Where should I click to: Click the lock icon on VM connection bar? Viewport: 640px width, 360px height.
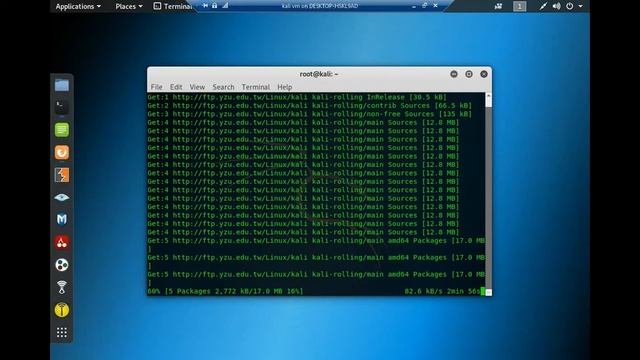tap(215, 6)
